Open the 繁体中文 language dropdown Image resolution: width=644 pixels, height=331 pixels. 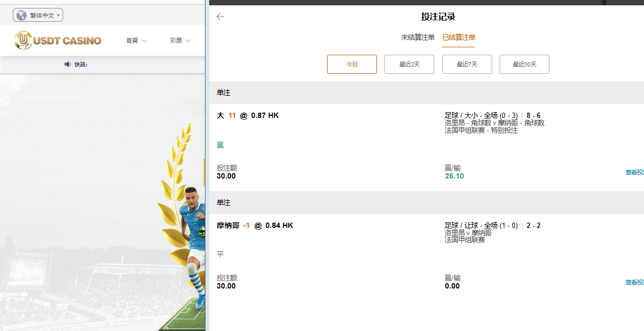tap(38, 15)
